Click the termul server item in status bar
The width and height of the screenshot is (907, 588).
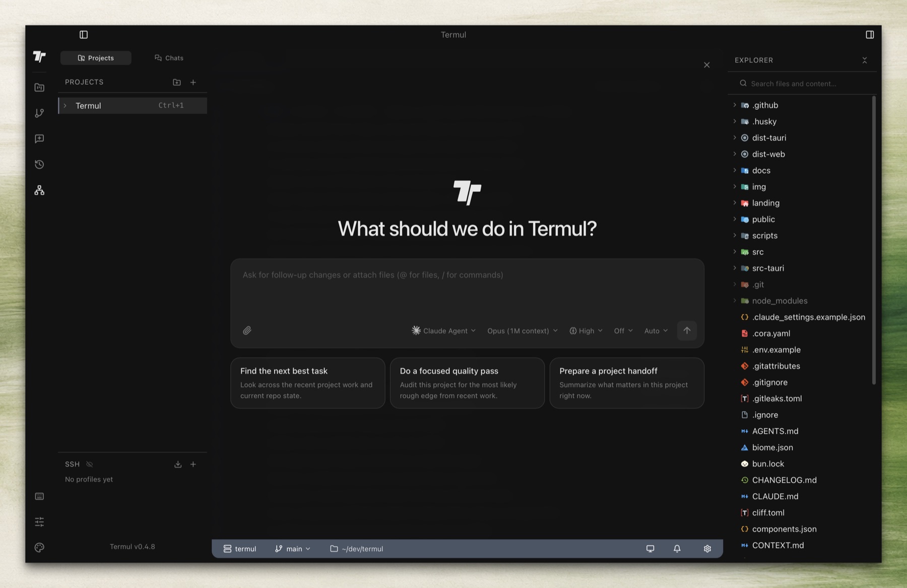pyautogui.click(x=240, y=549)
